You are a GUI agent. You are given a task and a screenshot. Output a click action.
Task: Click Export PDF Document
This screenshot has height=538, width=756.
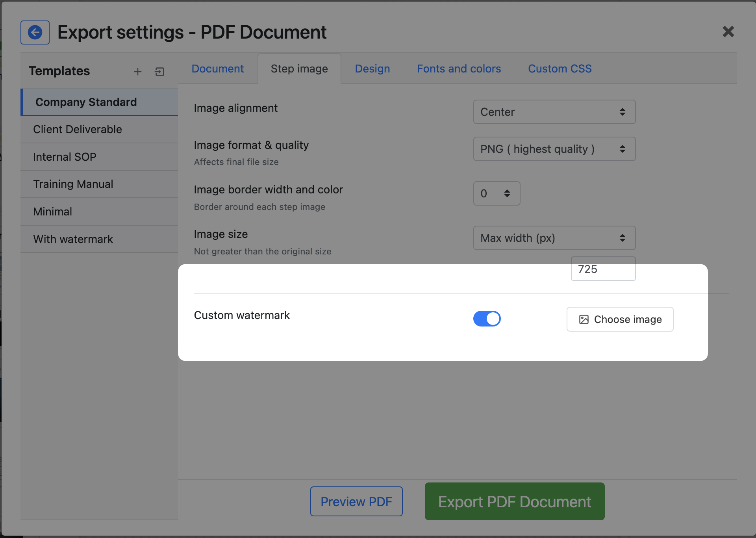click(x=514, y=501)
